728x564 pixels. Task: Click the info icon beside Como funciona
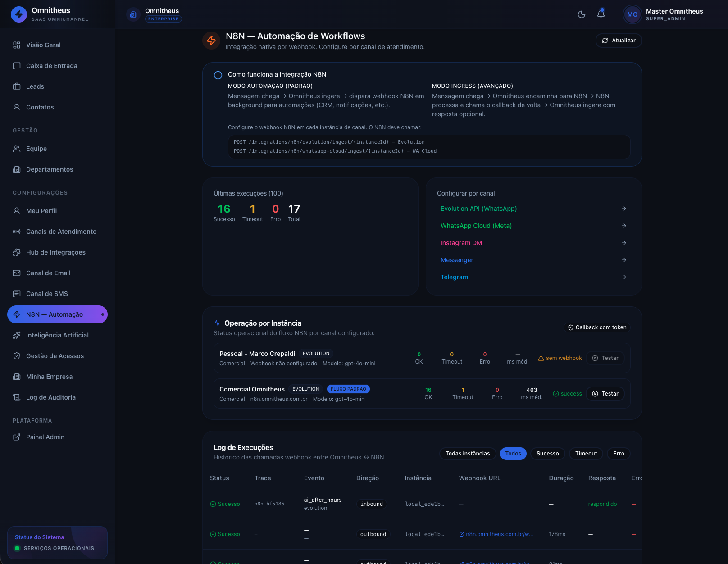click(218, 75)
